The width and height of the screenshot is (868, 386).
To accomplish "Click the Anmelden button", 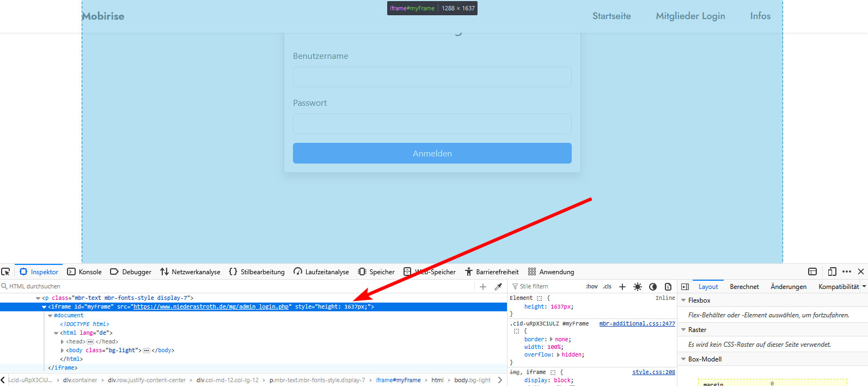I will coord(432,153).
